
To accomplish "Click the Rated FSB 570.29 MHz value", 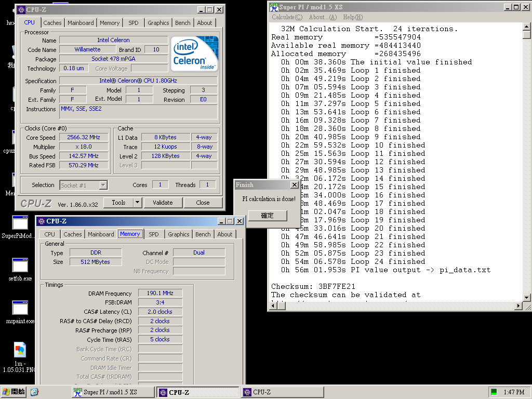I will (x=84, y=165).
